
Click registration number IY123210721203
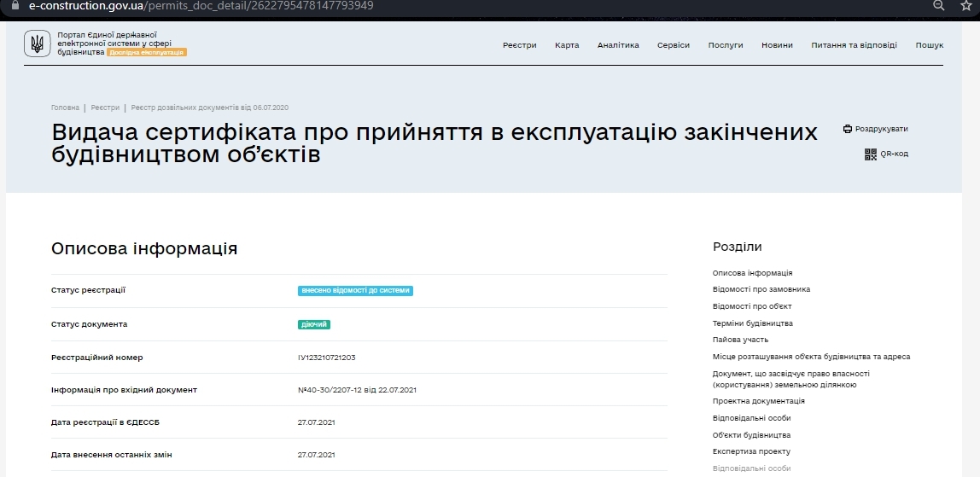click(327, 358)
